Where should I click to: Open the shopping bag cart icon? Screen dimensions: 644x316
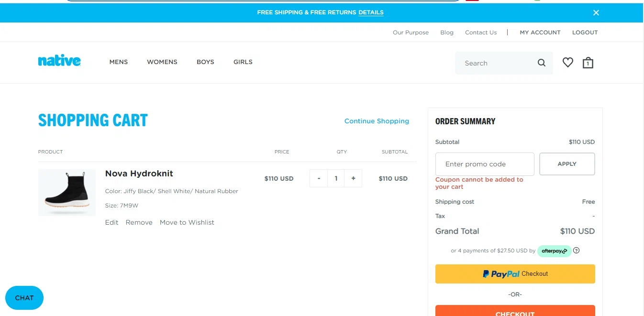point(588,63)
